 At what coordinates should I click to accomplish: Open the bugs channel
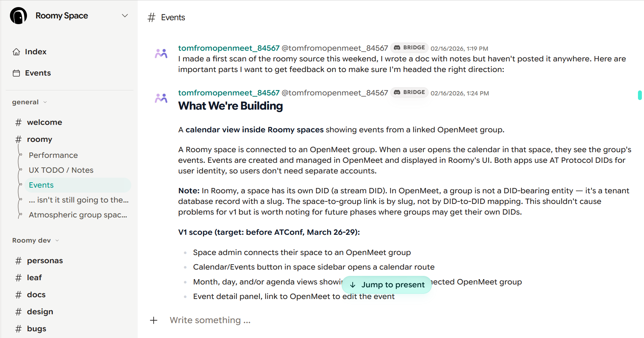click(37, 329)
